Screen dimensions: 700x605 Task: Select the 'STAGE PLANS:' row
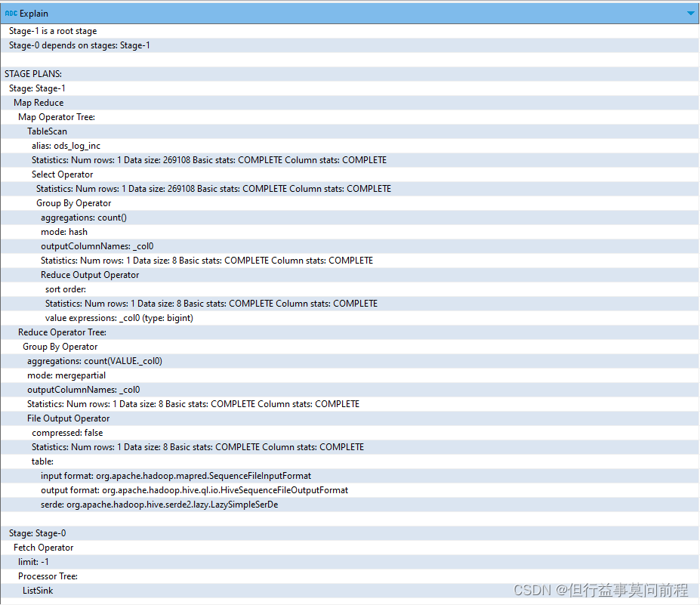(x=350, y=74)
